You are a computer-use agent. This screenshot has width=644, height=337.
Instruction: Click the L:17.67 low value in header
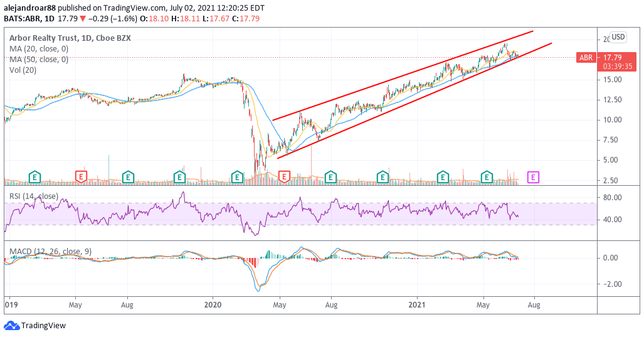point(216,18)
